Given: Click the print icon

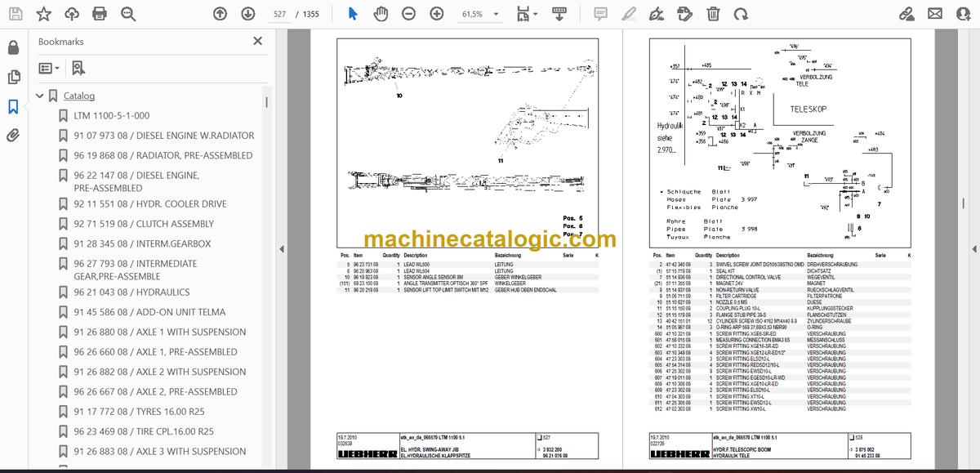Looking at the screenshot, I should [x=100, y=14].
